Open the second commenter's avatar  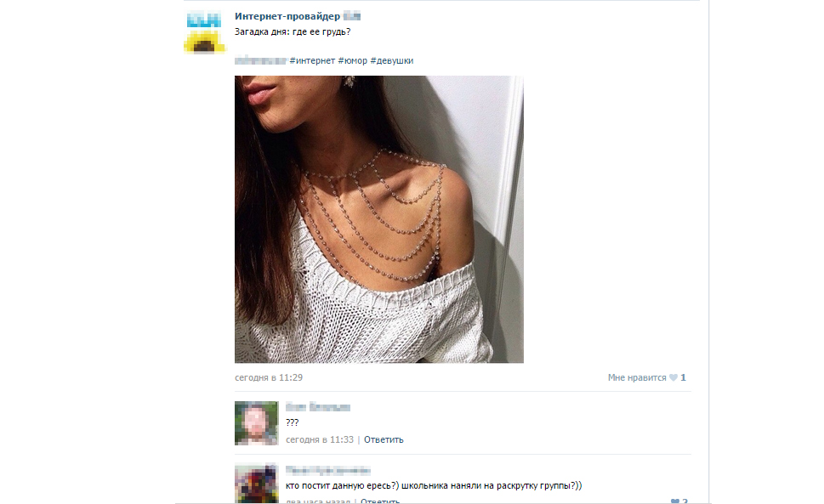point(257,484)
